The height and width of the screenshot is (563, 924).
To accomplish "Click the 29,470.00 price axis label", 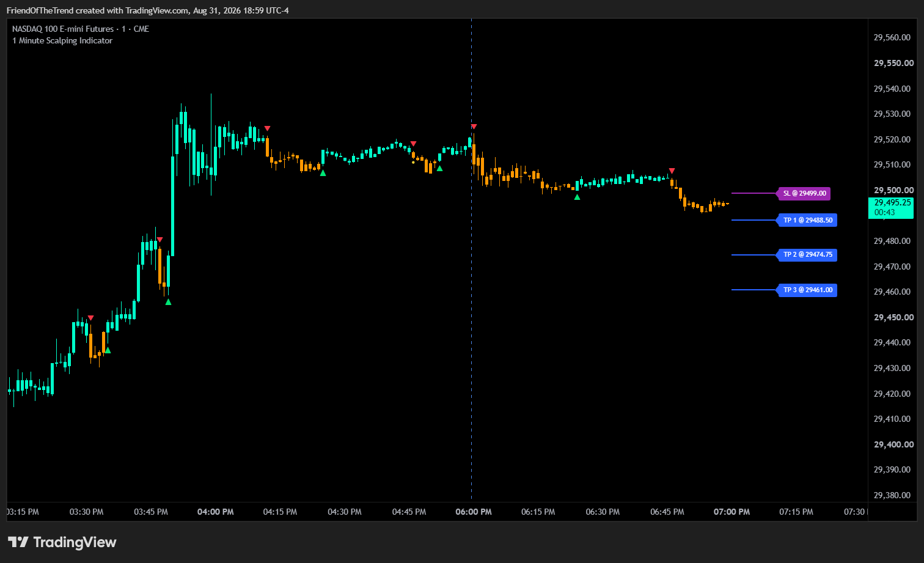I will point(892,267).
